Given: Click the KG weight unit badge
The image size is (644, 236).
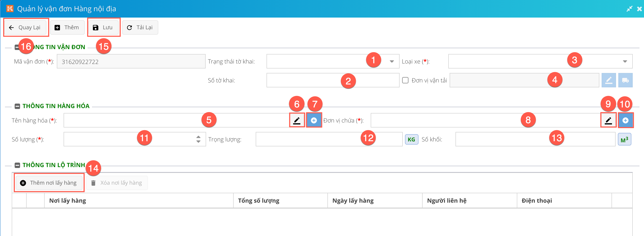Looking at the screenshot, I should click(411, 139).
